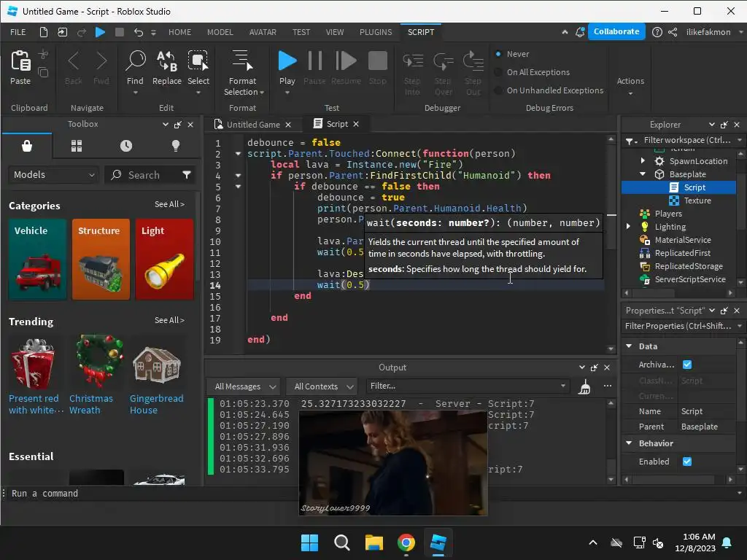Select the Never debug errors option
Viewport: 747px width, 560px height.
coord(499,54)
